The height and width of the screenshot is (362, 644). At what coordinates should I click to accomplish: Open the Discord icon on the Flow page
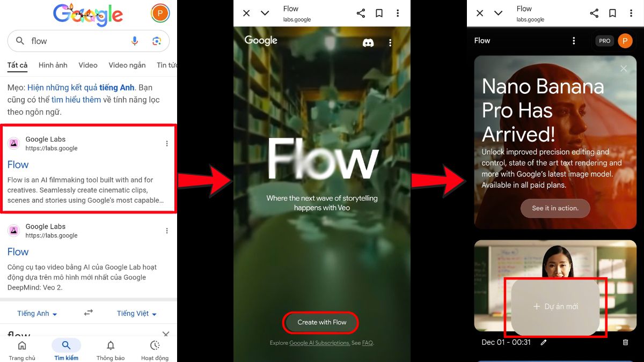(368, 42)
